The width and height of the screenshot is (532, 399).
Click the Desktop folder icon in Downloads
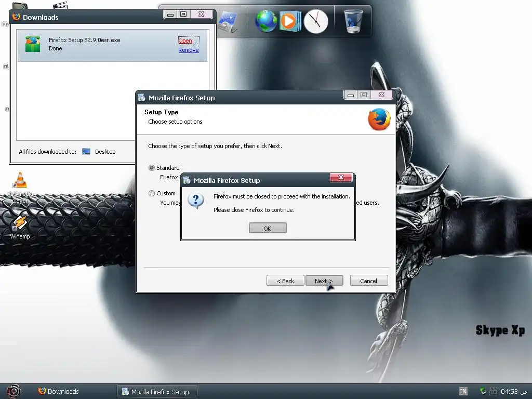tap(86, 151)
